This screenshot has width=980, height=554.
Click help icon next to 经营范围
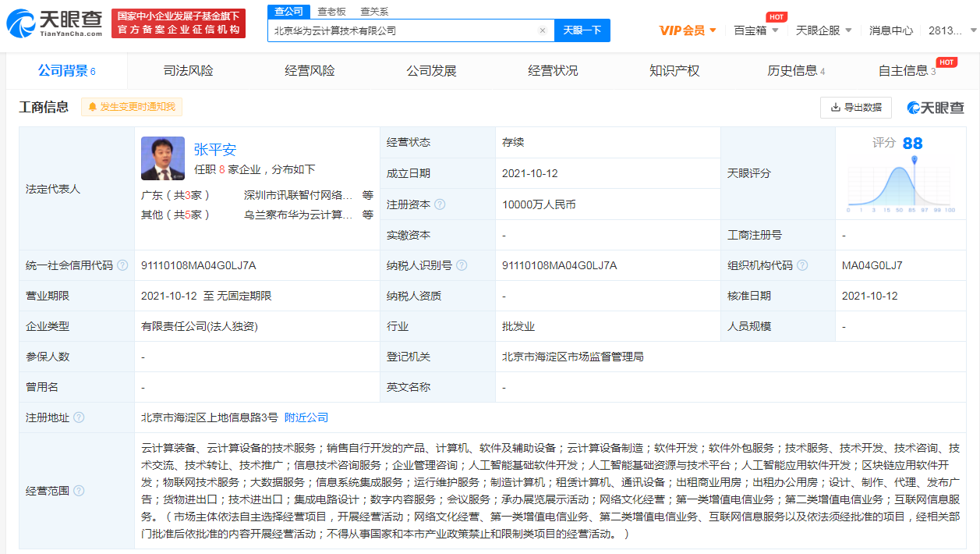point(79,491)
